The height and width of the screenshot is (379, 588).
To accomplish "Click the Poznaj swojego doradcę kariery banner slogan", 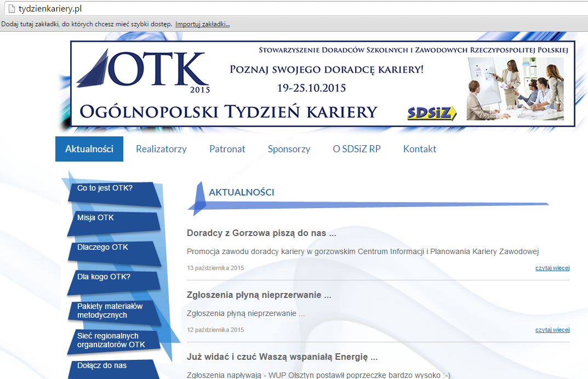I will click(327, 70).
